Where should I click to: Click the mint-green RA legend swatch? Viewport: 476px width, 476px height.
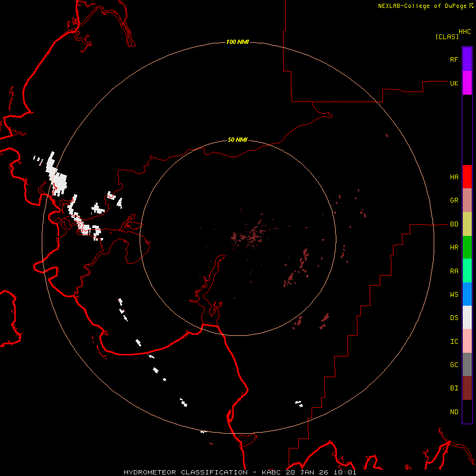pyautogui.click(x=467, y=271)
